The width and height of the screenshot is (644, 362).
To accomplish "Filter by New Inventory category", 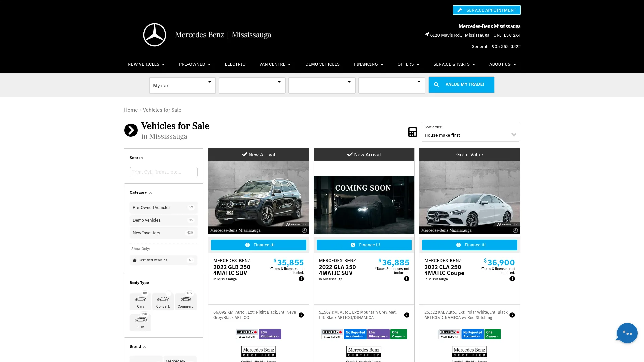I will pos(163,233).
